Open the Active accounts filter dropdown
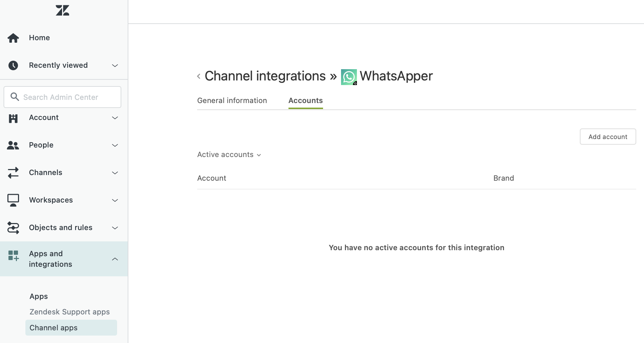Viewport: 644px width, 343px height. click(x=229, y=155)
